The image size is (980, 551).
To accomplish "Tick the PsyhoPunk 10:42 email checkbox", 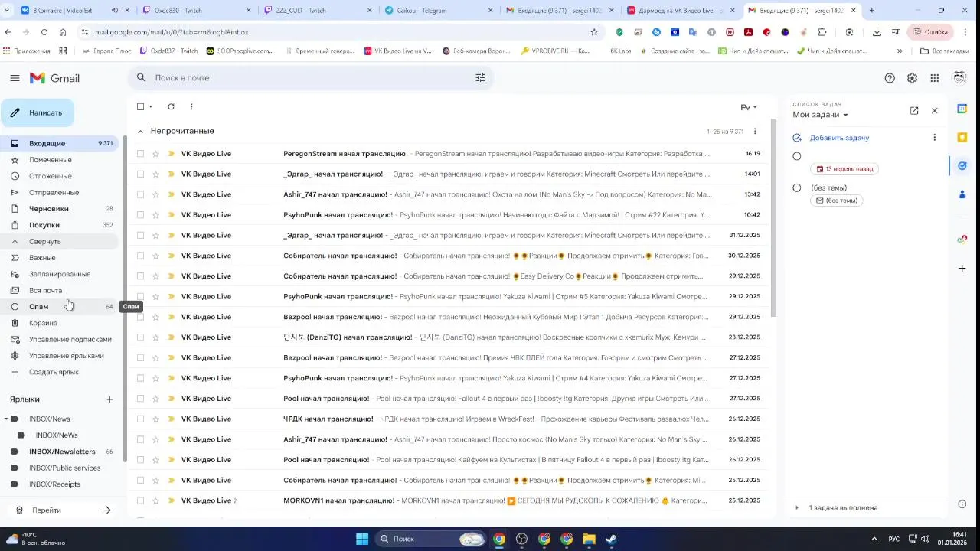I will [140, 215].
